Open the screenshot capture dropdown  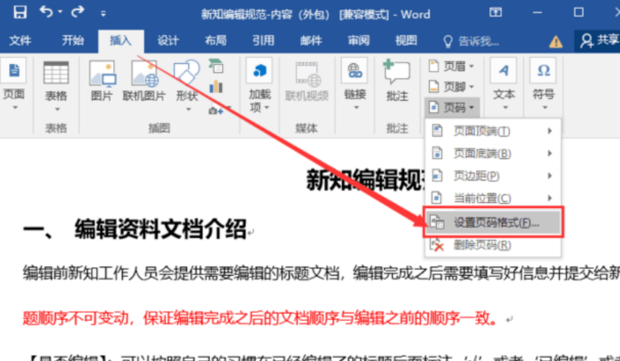[219, 111]
